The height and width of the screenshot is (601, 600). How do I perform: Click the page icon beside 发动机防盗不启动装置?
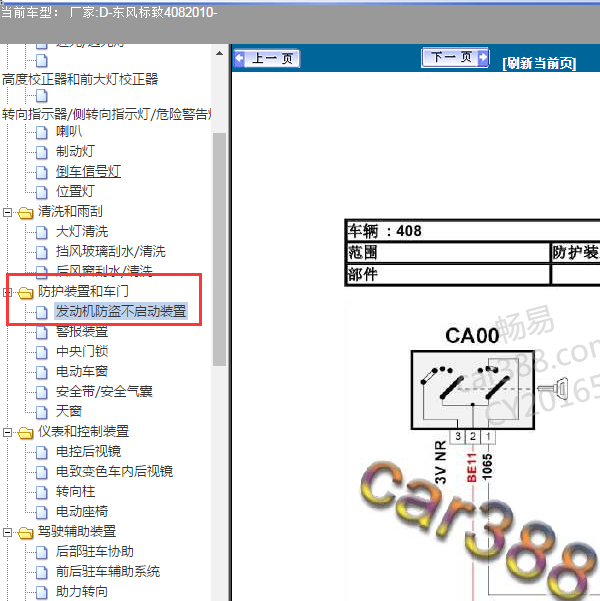[42, 312]
